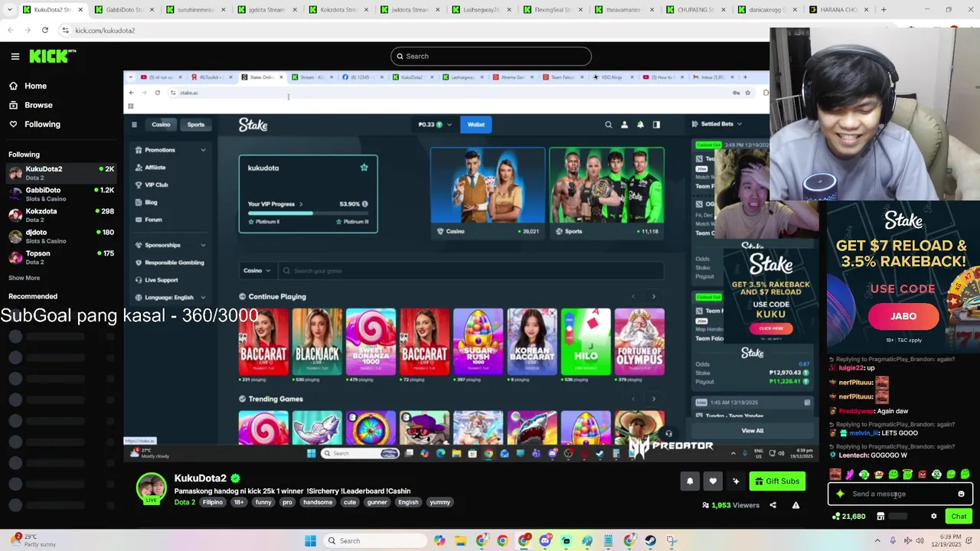Screen dimensions: 980x551
Task: Open the ₱0.33 balance dropdown
Action: (435, 125)
